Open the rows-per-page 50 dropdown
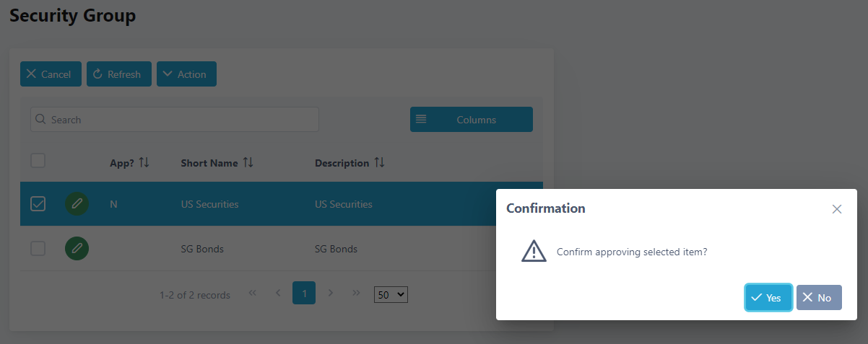The image size is (868, 344). [x=392, y=294]
